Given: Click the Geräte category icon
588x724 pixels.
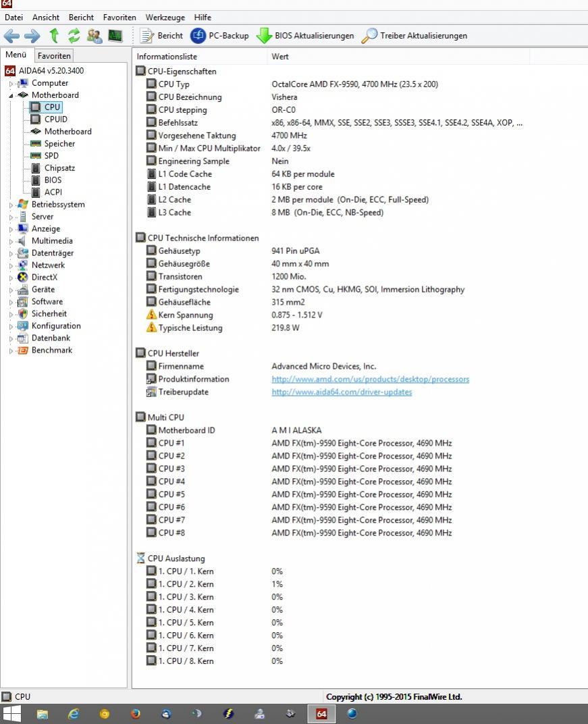Looking at the screenshot, I should click(23, 290).
